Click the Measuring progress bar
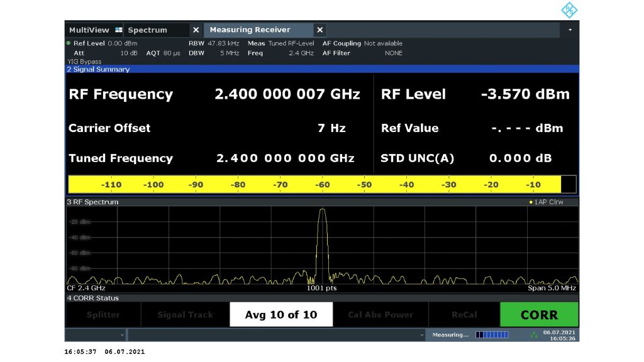Screen dimensions: 644x362 [x=492, y=335]
